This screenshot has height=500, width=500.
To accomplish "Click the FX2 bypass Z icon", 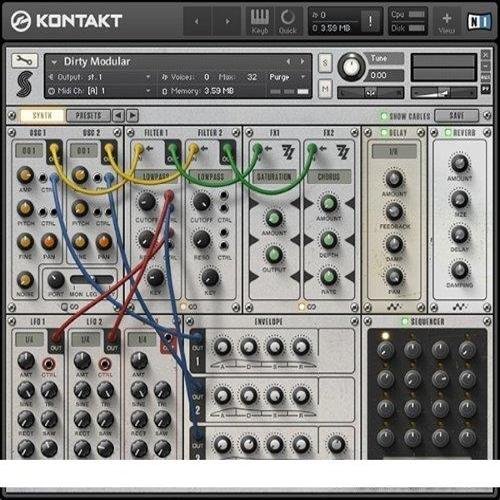I will tap(342, 152).
